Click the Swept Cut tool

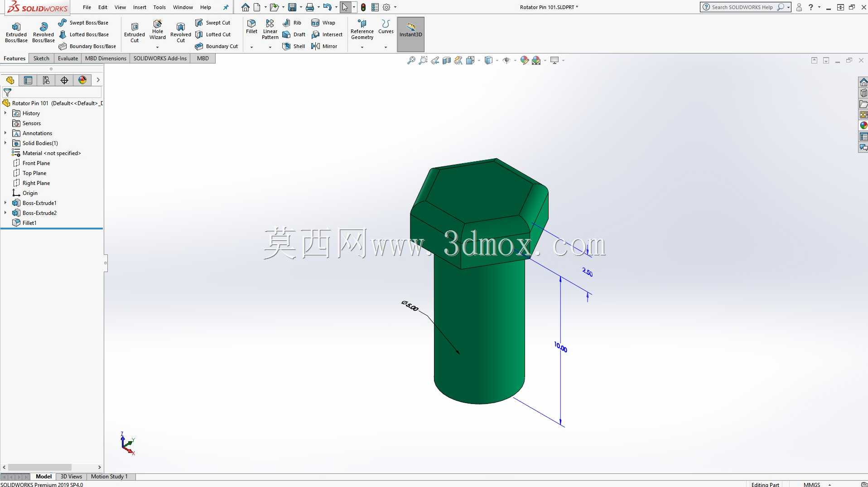(212, 23)
